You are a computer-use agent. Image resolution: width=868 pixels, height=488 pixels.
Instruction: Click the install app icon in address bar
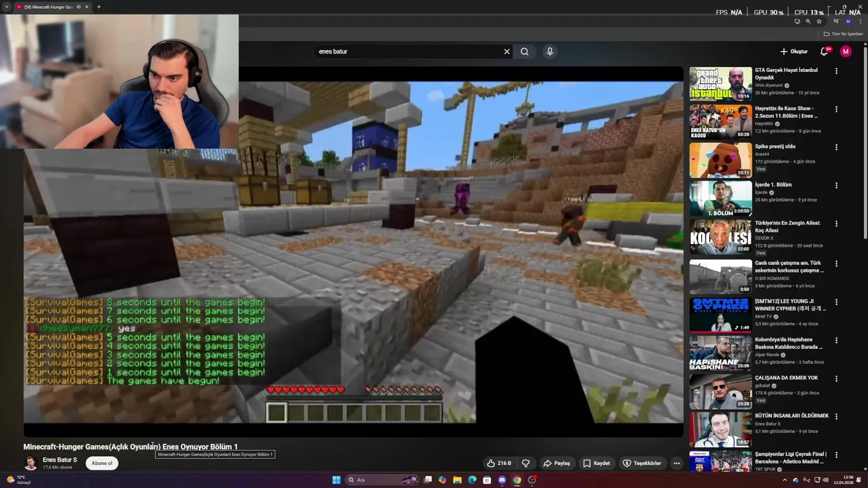click(x=797, y=22)
